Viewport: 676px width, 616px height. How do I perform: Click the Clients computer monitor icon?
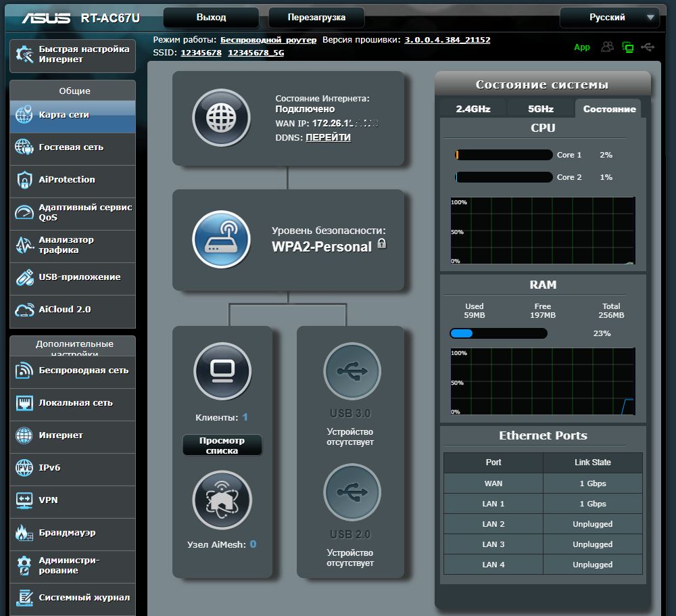[x=222, y=371]
